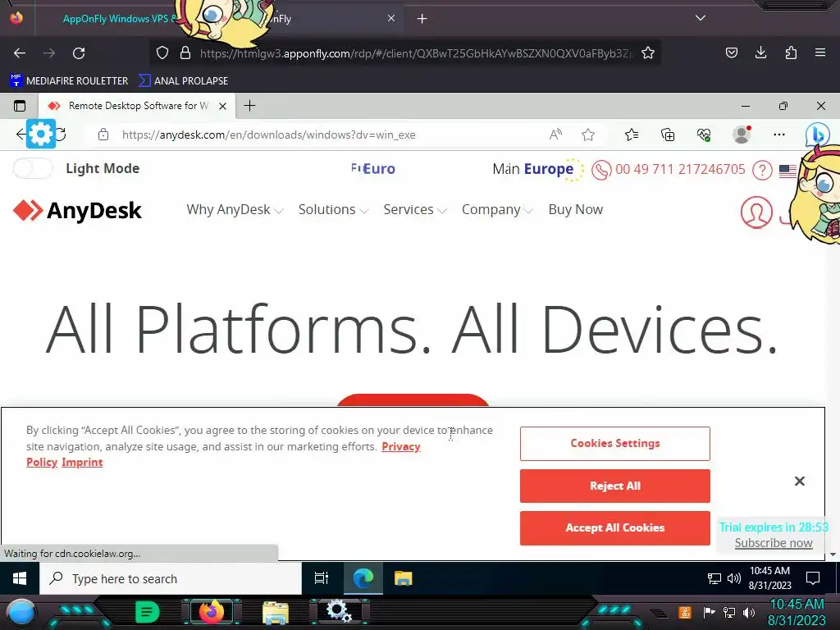This screenshot has height=630, width=840.
Task: Open the gears settings app on host taskbar
Action: point(339,611)
